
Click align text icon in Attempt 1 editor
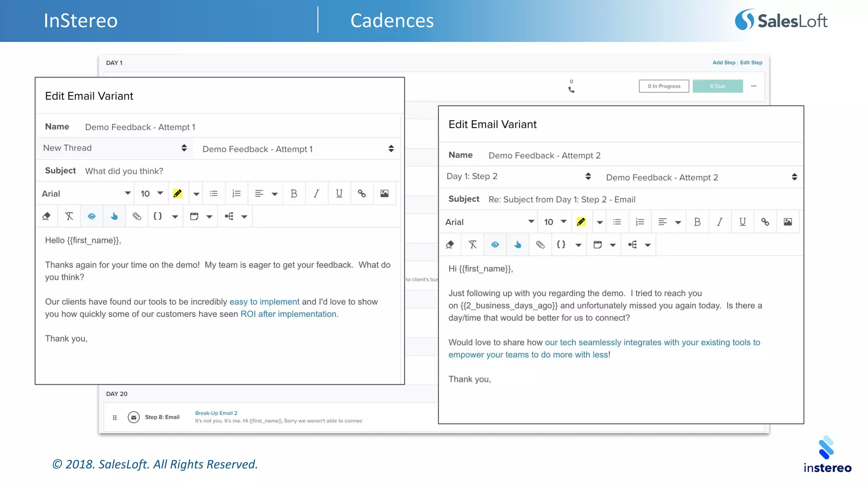pyautogui.click(x=259, y=194)
